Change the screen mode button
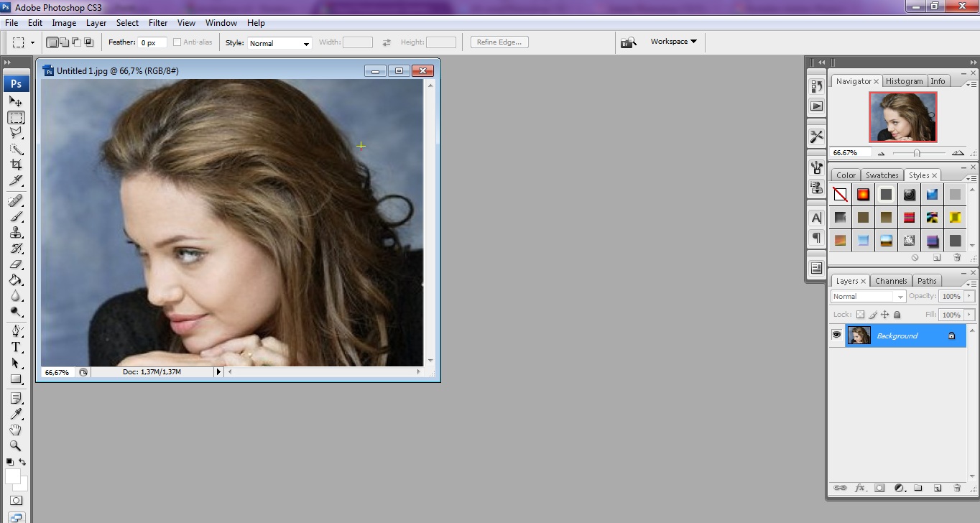Viewport: 980px width, 523px height. click(x=16, y=517)
